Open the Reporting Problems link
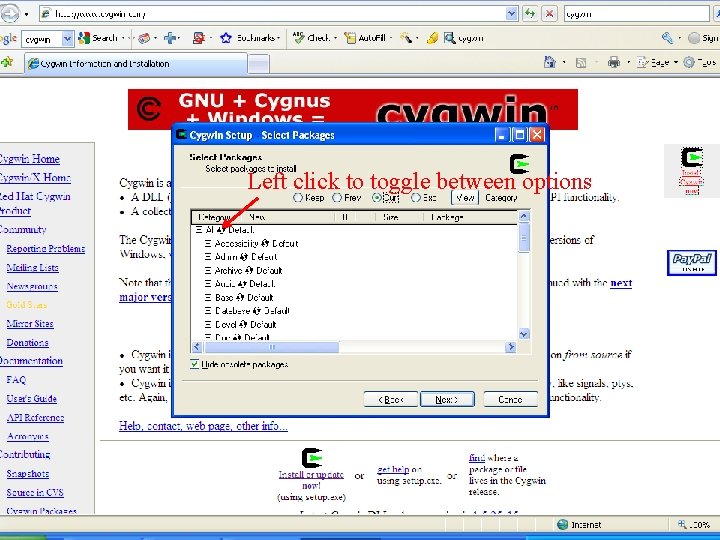Screen dimensions: 720x540 pos(46,248)
